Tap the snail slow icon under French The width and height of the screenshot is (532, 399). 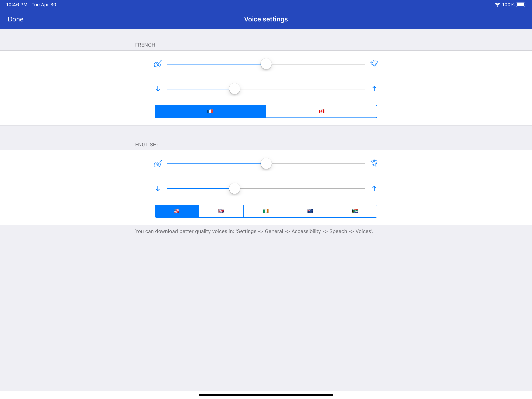pos(158,64)
